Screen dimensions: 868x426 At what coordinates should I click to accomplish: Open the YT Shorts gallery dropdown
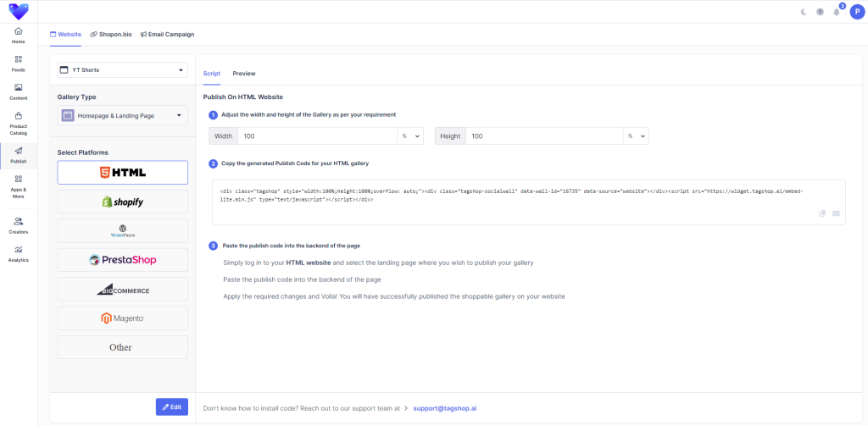pyautogui.click(x=122, y=70)
